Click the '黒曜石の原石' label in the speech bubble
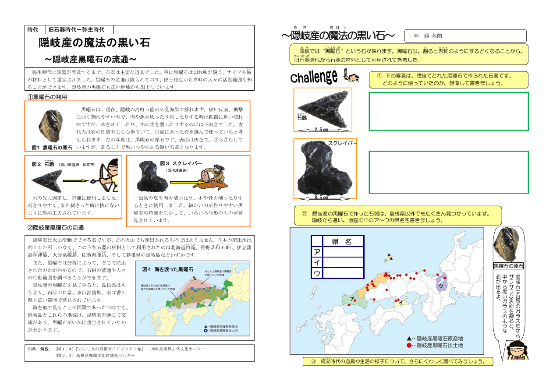 (509, 266)
